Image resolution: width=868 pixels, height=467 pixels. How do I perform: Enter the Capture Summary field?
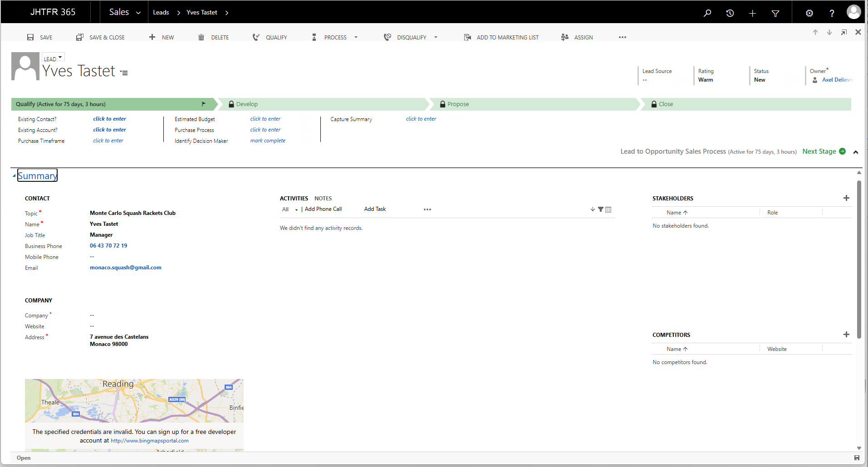click(x=421, y=119)
